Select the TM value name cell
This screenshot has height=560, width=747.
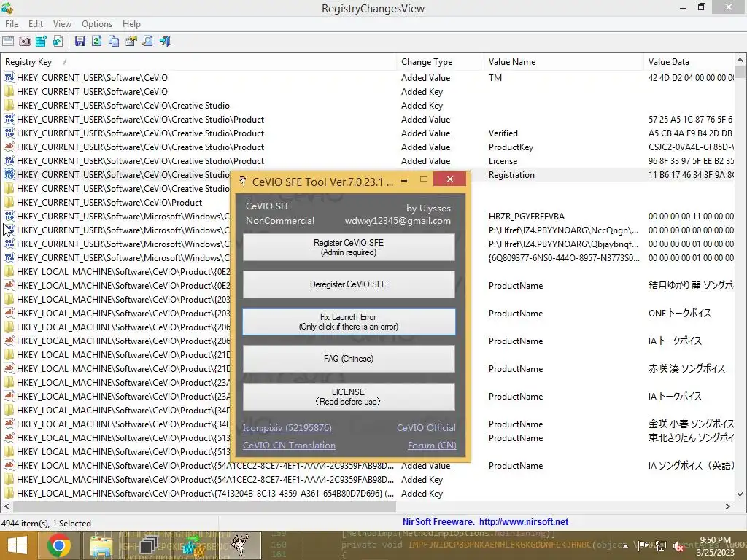495,77
